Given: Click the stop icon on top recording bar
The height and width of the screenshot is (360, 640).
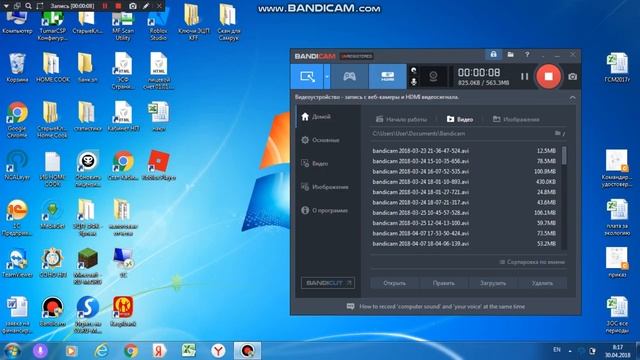Looking at the screenshot, I should (x=118, y=6).
